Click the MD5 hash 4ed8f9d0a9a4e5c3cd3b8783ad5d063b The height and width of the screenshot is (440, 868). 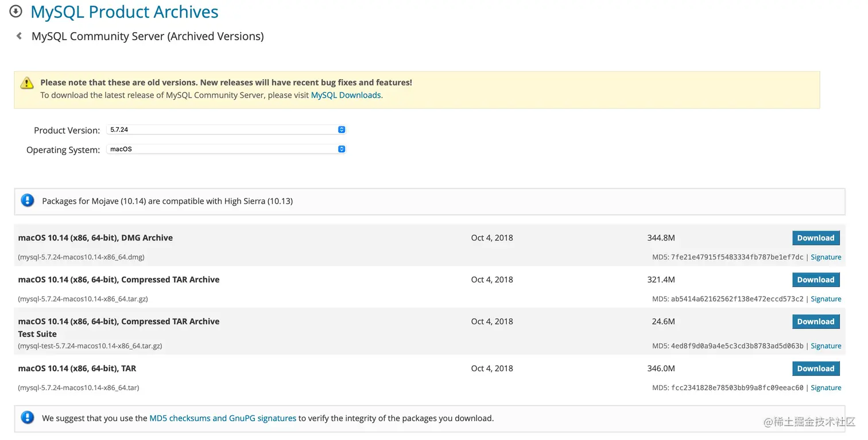tap(737, 346)
